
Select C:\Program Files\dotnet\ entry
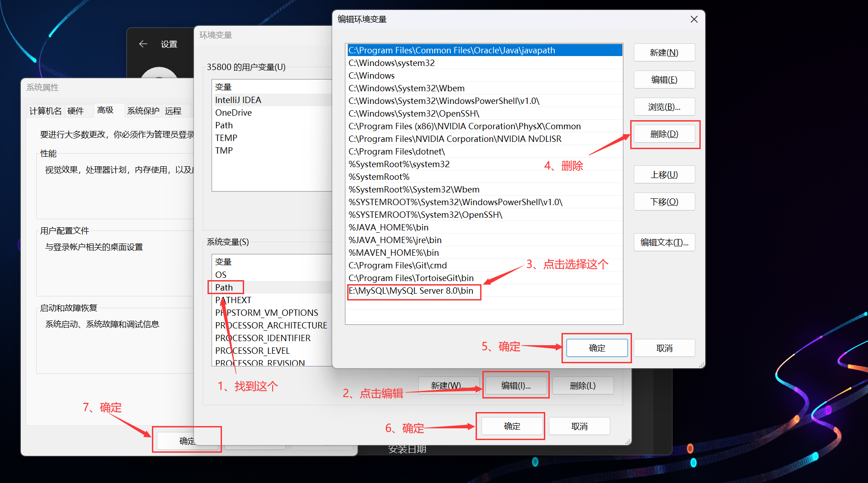click(484, 151)
